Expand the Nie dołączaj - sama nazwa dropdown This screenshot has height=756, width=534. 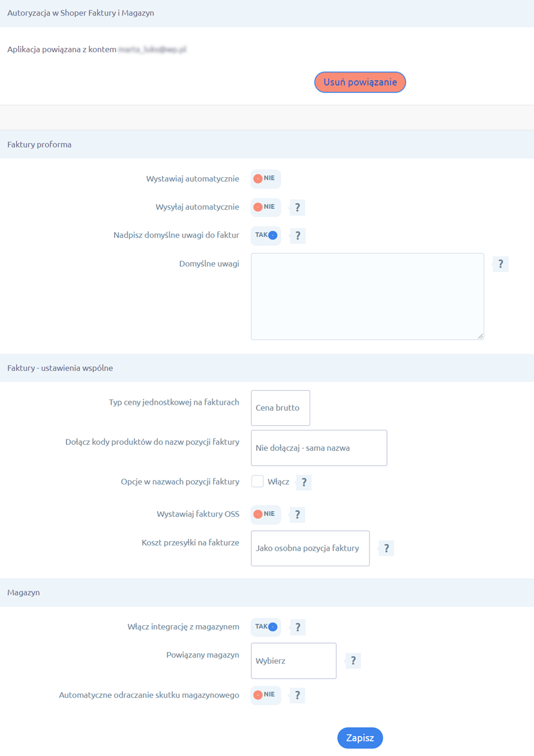319,448
